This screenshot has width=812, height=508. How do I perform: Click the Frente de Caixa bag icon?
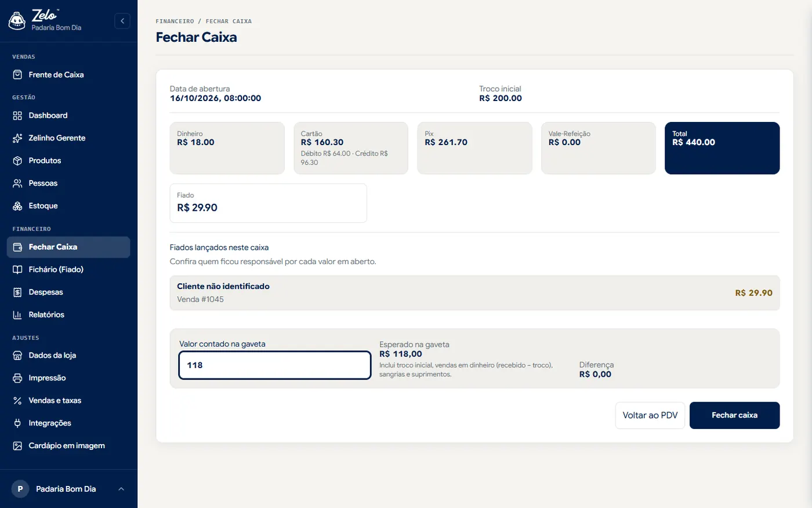click(x=17, y=75)
